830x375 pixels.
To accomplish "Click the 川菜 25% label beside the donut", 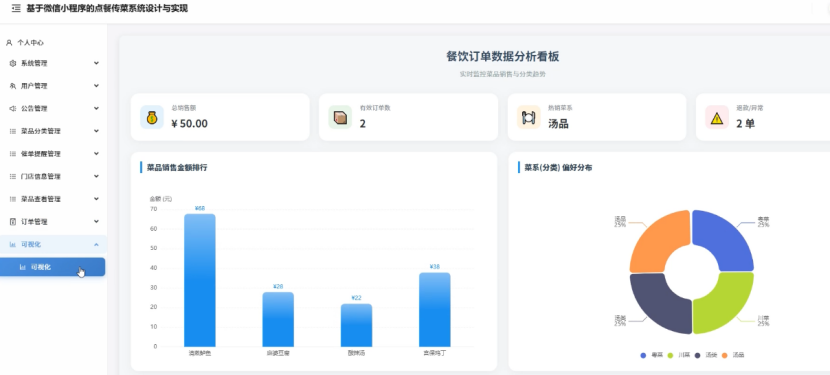I will (x=763, y=320).
